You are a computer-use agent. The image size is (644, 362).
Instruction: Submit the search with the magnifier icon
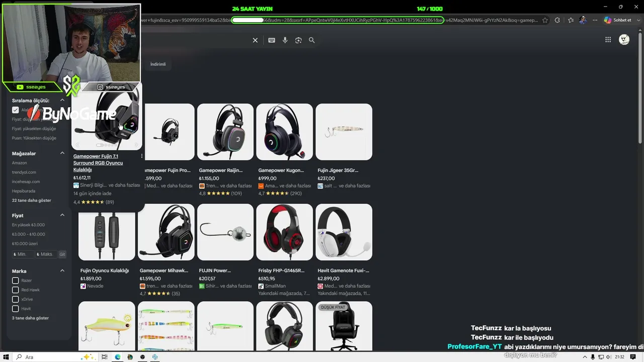pos(312,40)
